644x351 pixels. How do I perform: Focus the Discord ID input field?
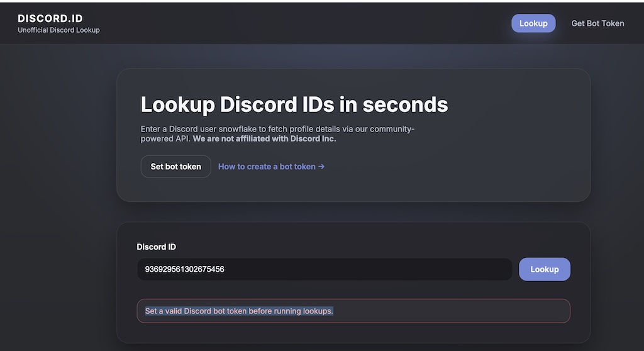click(x=325, y=269)
